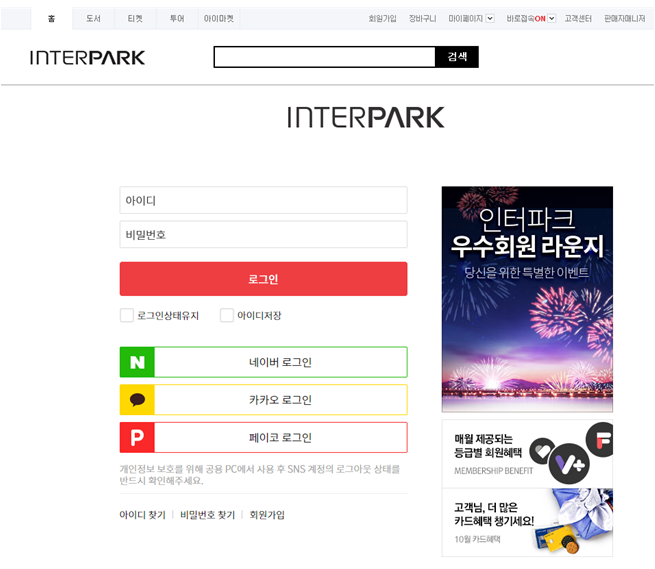This screenshot has width=655, height=569.
Task: Select the 홈 tab
Action: coord(51,18)
